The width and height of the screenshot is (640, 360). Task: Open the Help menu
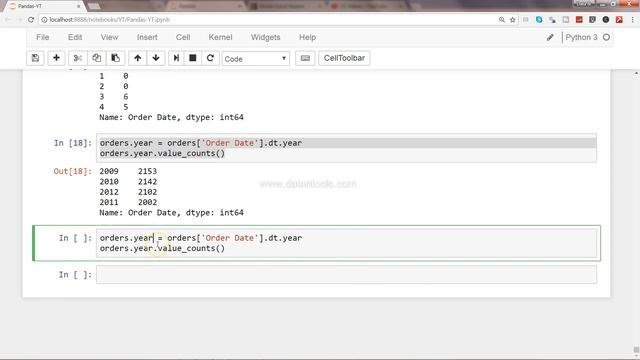[307, 37]
